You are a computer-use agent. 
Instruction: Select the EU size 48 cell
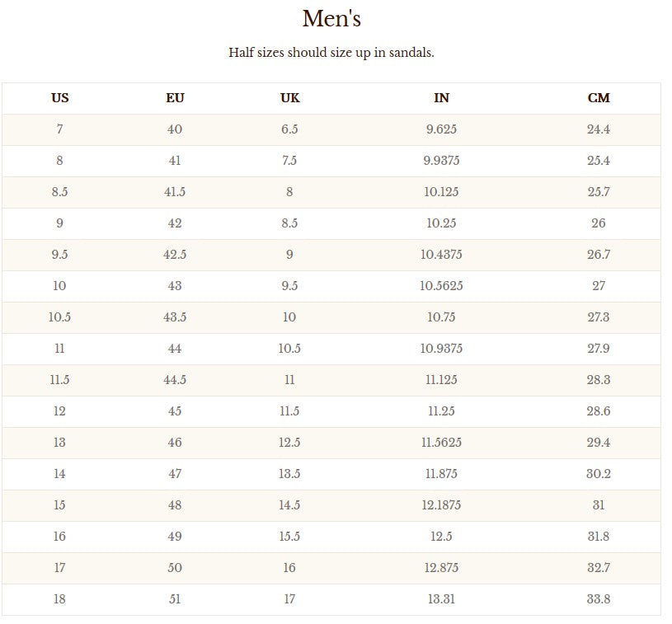click(x=175, y=504)
